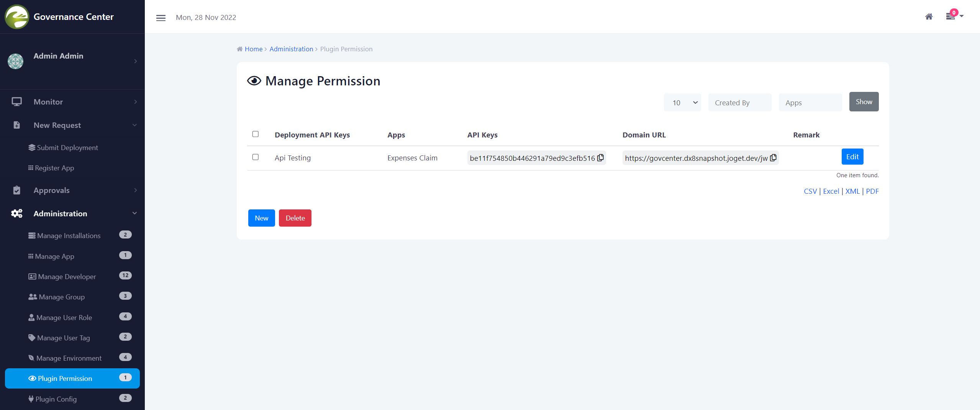980x410 pixels.
Task: Check the Api Testing row checkbox
Action: click(256, 157)
